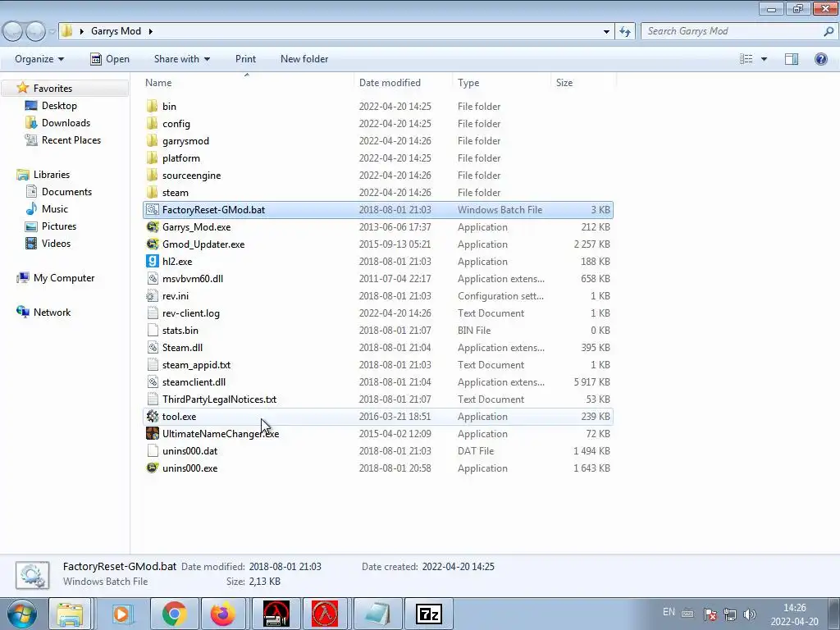Select My Computer in navigation pane
This screenshot has width=840, height=630.
64,277
